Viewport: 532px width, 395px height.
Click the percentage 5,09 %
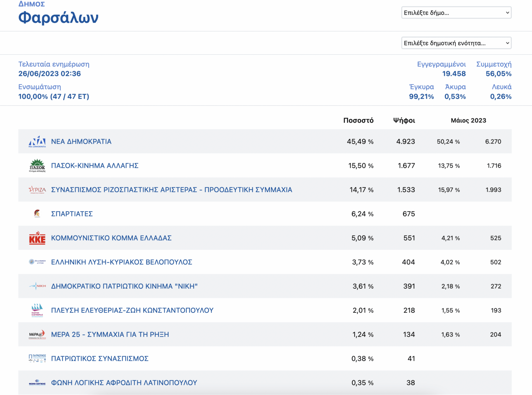(x=362, y=238)
